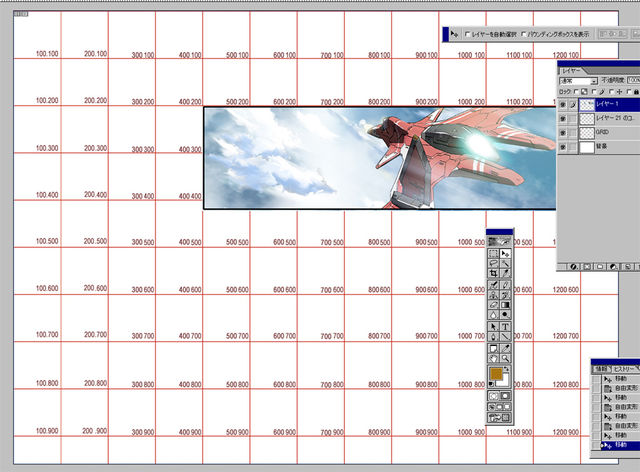The height and width of the screenshot is (472, 640).
Task: Open Adobe Online from toolbox top
Action: point(500,241)
